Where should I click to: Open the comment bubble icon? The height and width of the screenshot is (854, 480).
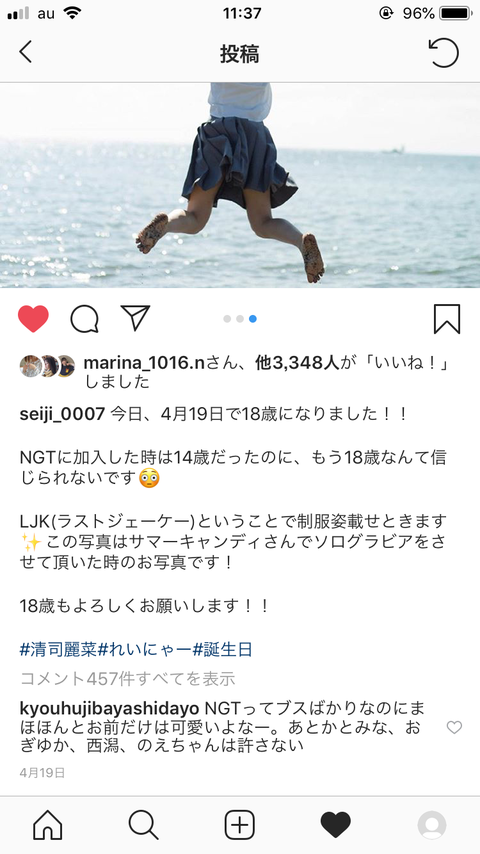click(84, 319)
